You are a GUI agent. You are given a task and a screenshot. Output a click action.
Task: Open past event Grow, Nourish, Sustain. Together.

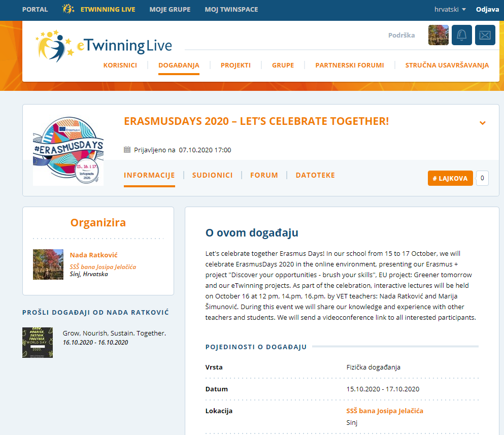coord(114,333)
